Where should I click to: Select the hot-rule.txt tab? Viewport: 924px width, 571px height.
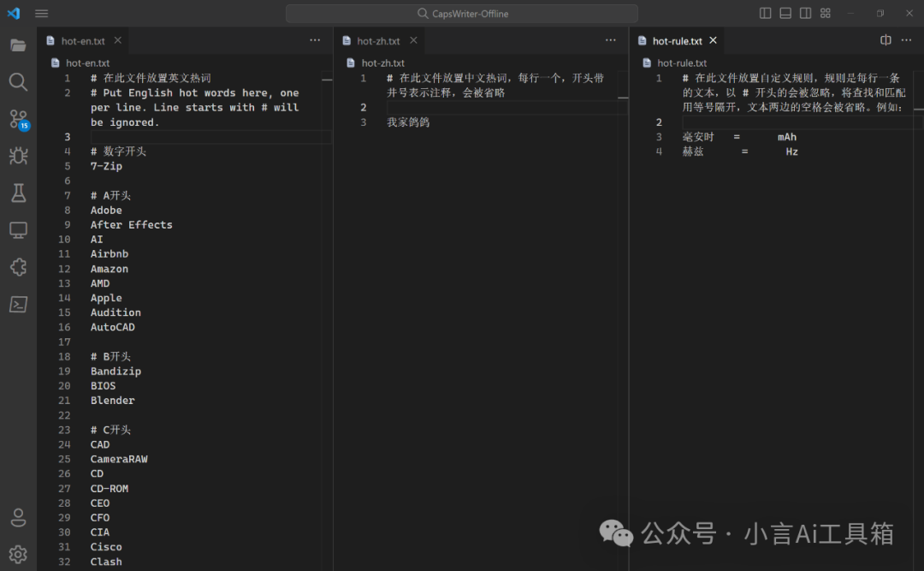click(677, 41)
